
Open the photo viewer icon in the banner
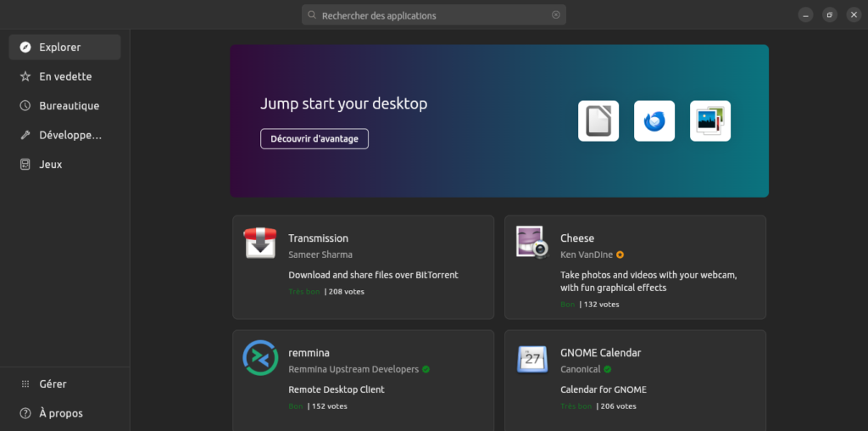[x=710, y=120]
